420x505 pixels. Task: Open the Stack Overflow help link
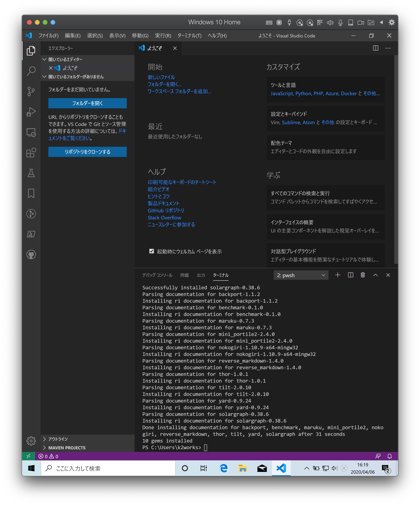(164, 217)
